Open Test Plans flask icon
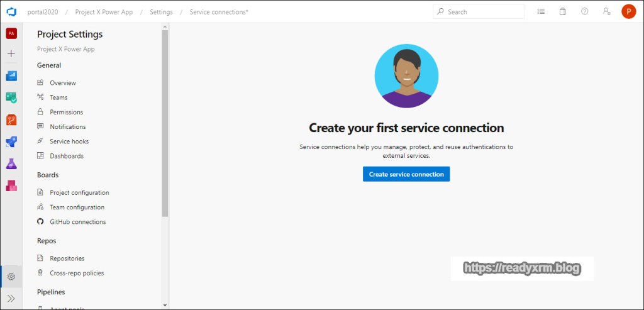The width and height of the screenshot is (644, 310). 11,163
